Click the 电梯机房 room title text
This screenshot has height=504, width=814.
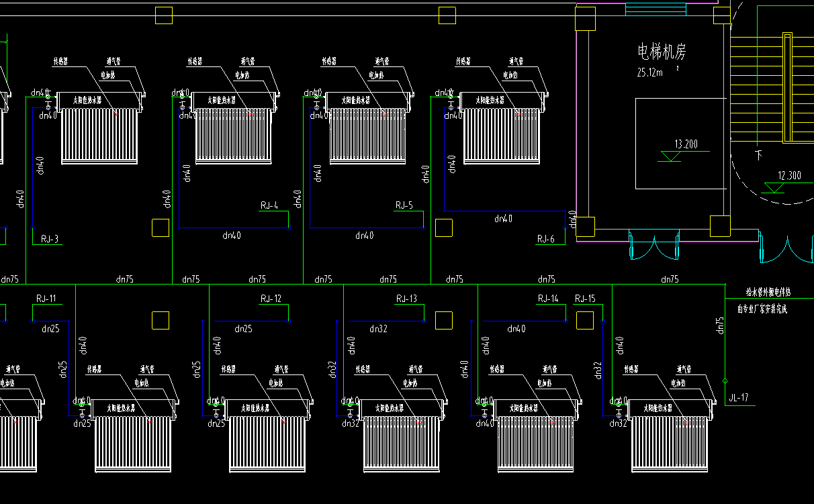point(662,52)
